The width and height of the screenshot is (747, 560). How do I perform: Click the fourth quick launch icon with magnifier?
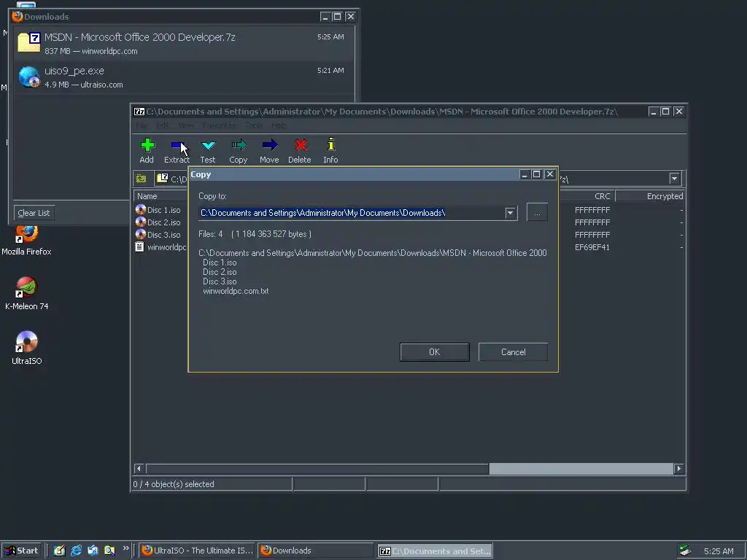click(x=109, y=551)
